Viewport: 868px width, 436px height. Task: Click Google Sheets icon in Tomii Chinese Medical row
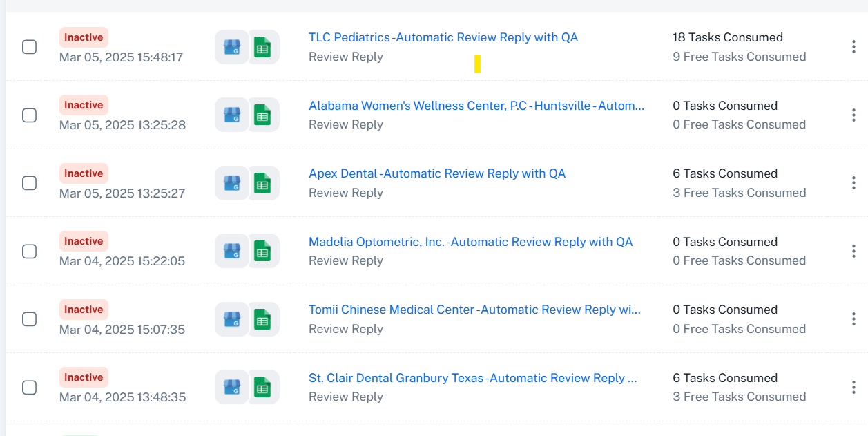(262, 319)
